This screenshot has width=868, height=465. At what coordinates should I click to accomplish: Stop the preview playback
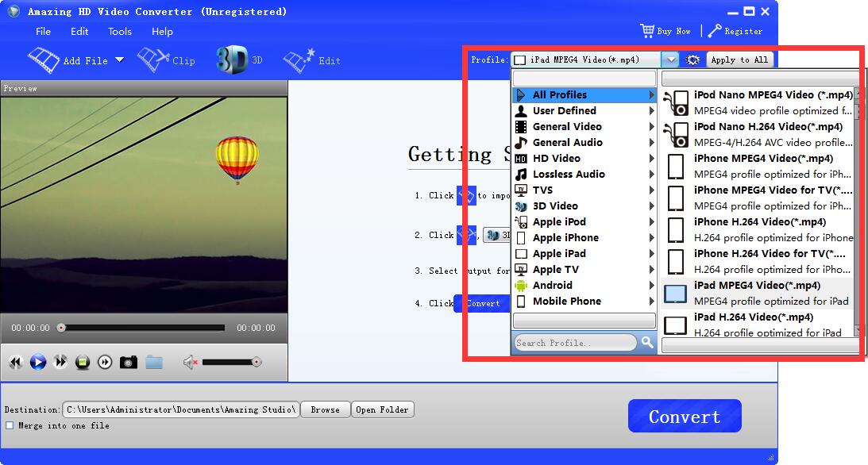click(83, 362)
